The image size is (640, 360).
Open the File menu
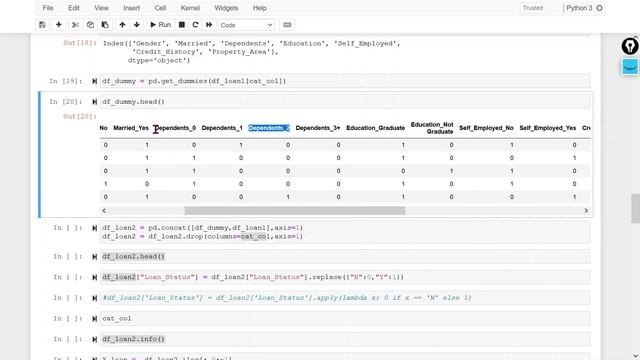coord(48,8)
